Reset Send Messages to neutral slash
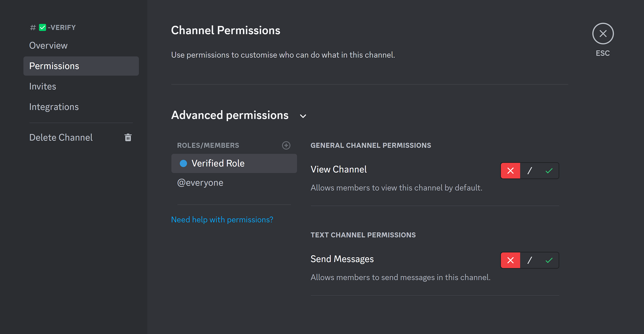Image resolution: width=644 pixels, height=334 pixels. coord(530,260)
